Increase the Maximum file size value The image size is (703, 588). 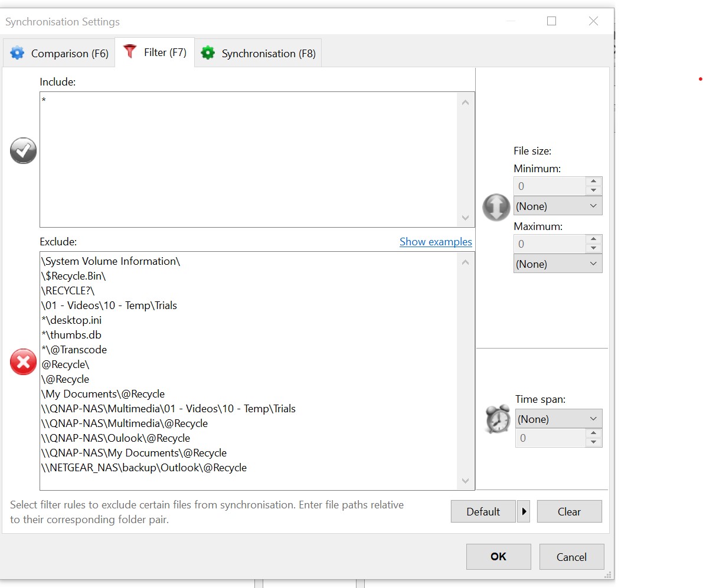pos(594,239)
